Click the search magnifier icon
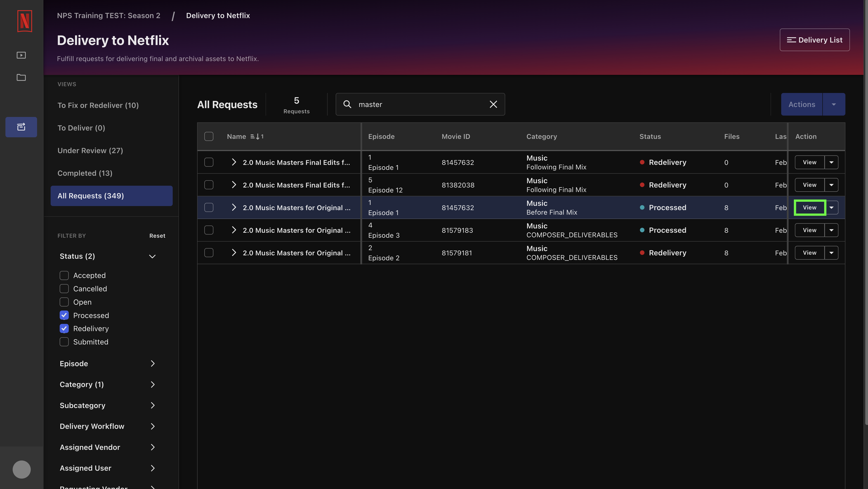The width and height of the screenshot is (868, 489). pos(347,104)
